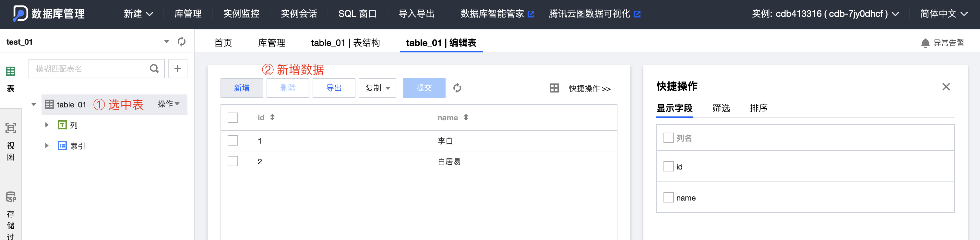Sort rows by the id column
Screen dimensions: 980x240
tap(272, 117)
